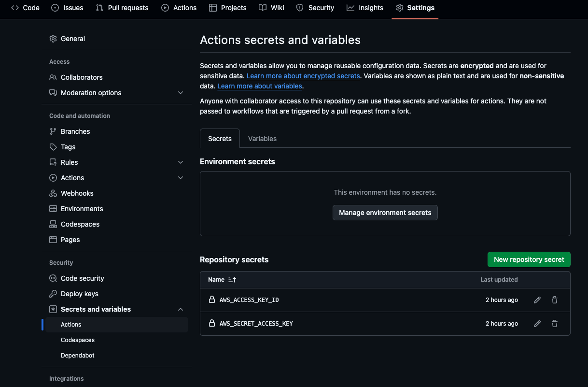Edit the AWS_ACCESS_KEY_ID secret with pencil icon
The image size is (588, 387).
click(537, 300)
